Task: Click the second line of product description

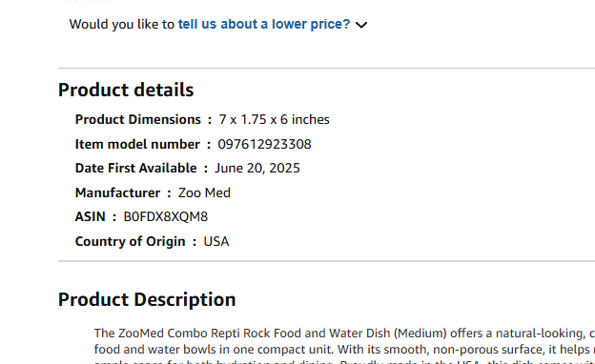Action: pos(344,349)
